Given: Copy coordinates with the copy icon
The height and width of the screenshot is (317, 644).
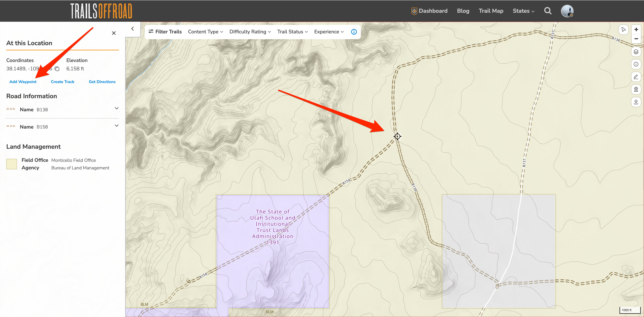Looking at the screenshot, I should (x=57, y=69).
